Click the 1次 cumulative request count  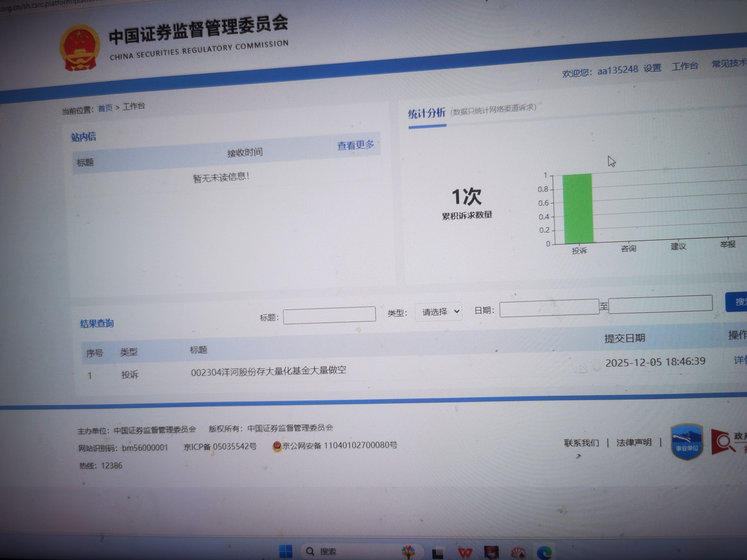click(x=466, y=196)
